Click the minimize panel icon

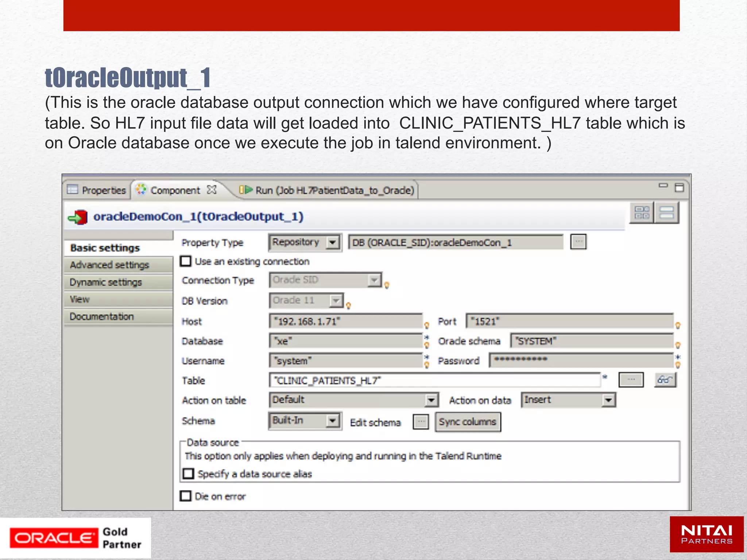(663, 186)
